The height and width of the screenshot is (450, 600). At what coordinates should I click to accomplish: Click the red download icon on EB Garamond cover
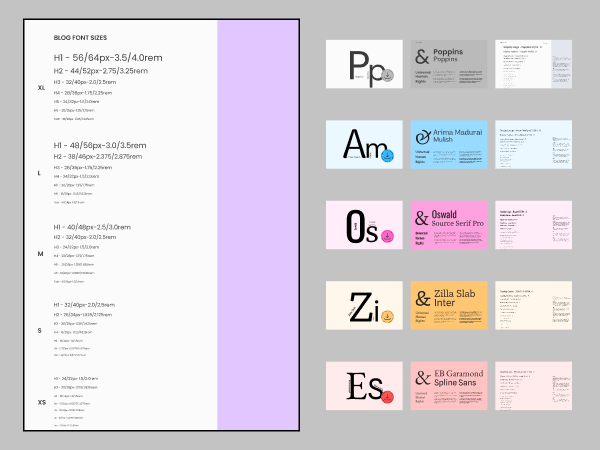388,397
